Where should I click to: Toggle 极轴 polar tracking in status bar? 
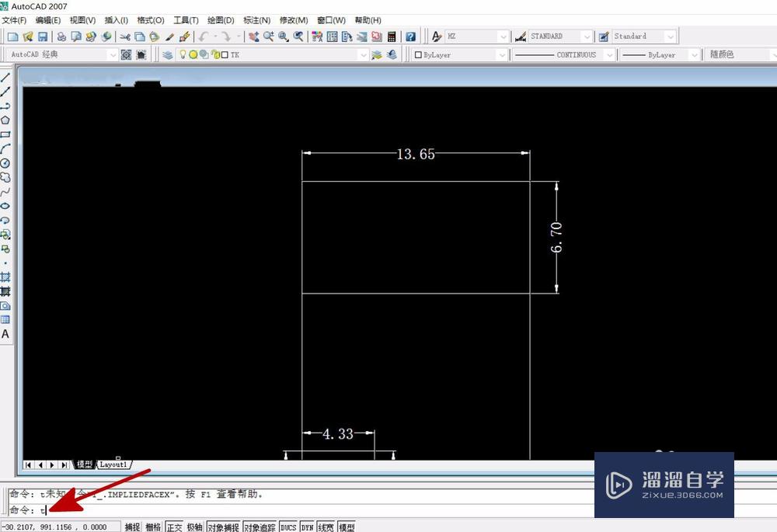195,527
